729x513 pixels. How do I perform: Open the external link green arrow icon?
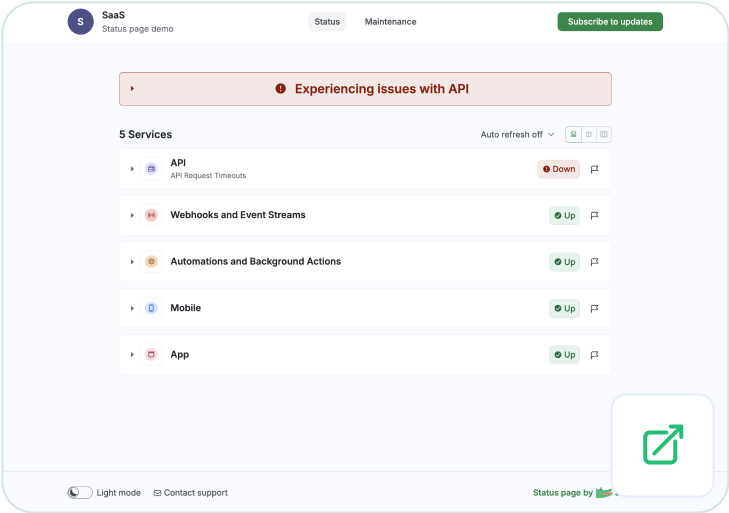tap(663, 445)
